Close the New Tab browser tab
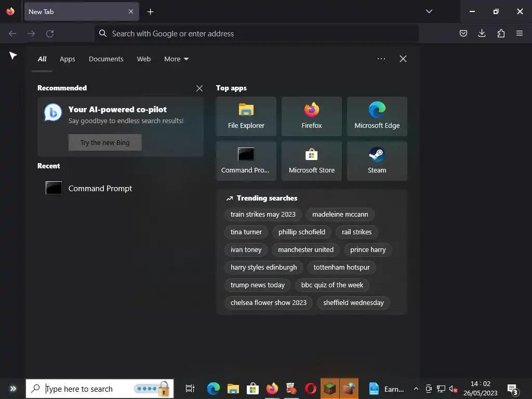 (130, 11)
